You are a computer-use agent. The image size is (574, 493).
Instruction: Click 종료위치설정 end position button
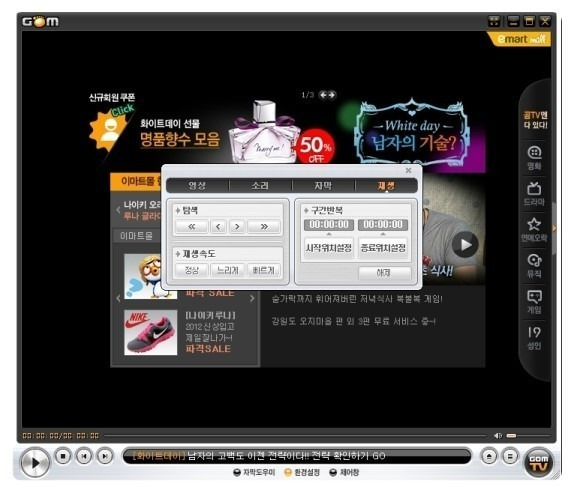click(383, 248)
